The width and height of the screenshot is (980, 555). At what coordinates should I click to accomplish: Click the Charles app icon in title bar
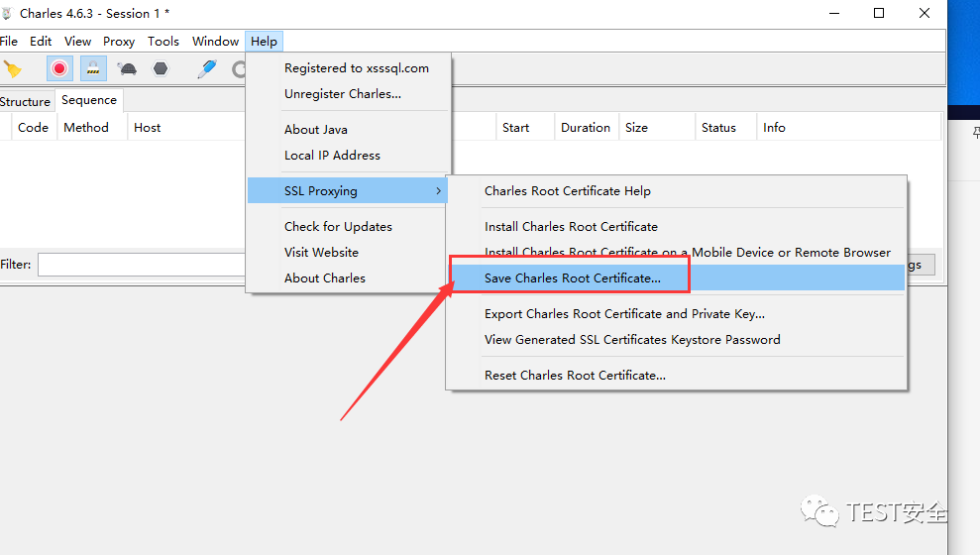click(7, 13)
